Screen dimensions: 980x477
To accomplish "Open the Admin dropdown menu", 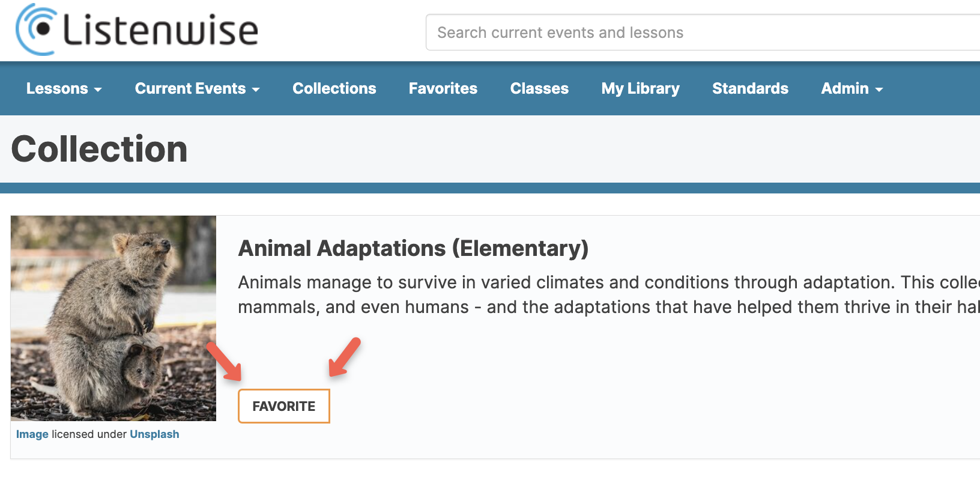I will pos(852,88).
